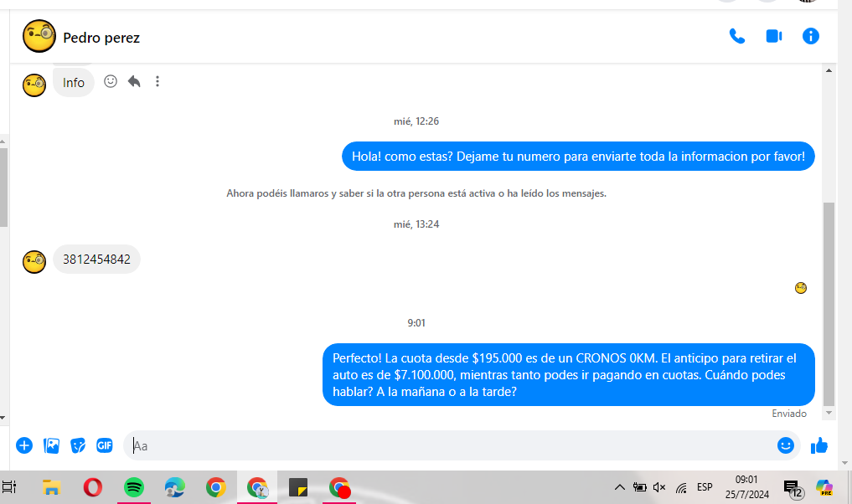Click the Info message bubble
This screenshot has width=852, height=504.
point(74,83)
